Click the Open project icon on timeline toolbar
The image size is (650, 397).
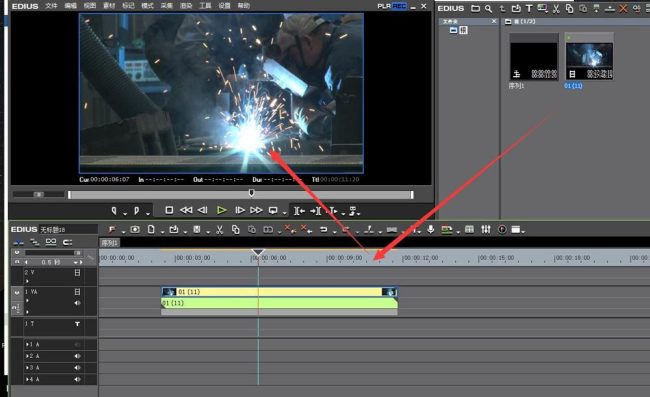tap(174, 229)
